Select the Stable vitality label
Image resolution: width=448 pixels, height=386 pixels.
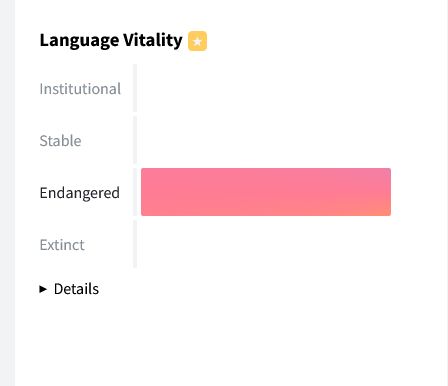60,141
